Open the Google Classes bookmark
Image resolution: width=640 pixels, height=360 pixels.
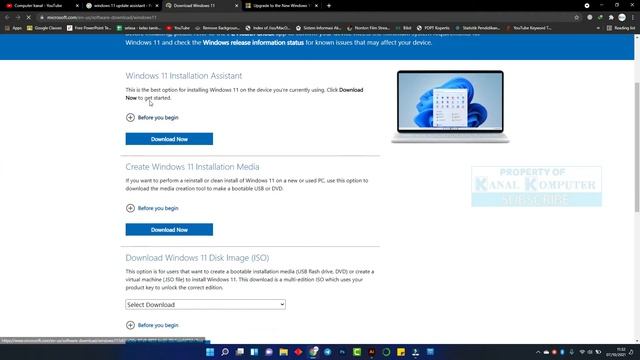coord(44,28)
